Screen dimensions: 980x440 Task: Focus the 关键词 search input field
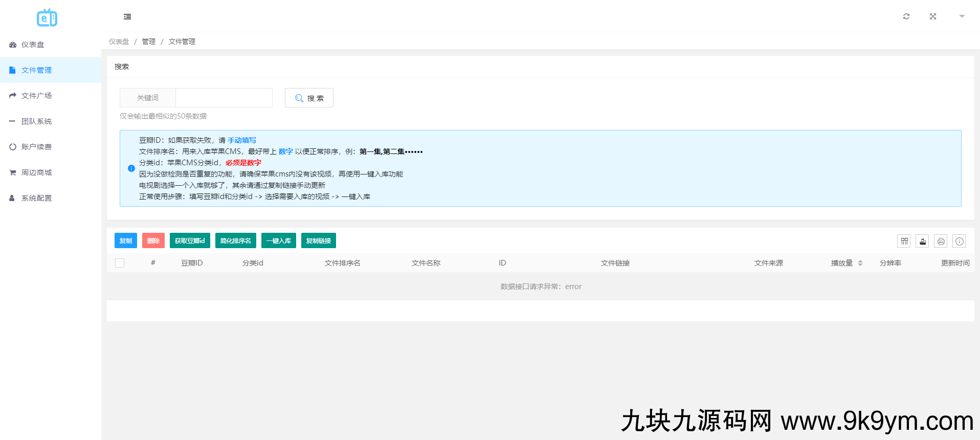[224, 98]
